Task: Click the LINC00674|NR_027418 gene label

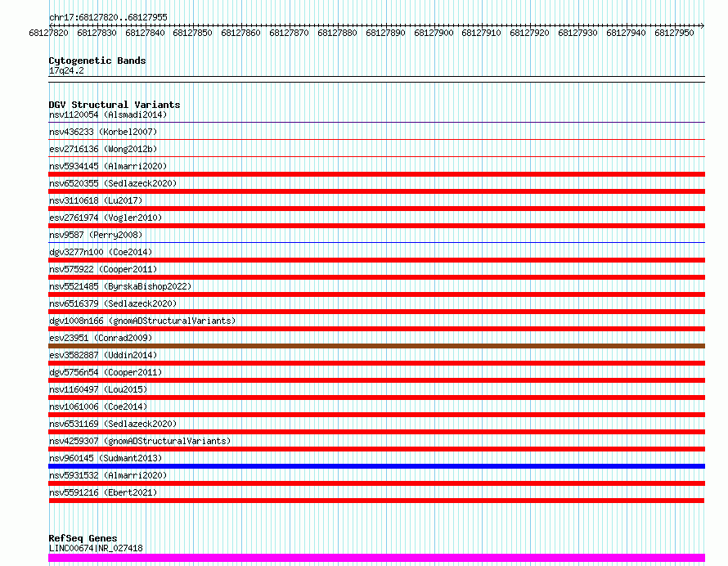Action: pyautogui.click(x=96, y=548)
